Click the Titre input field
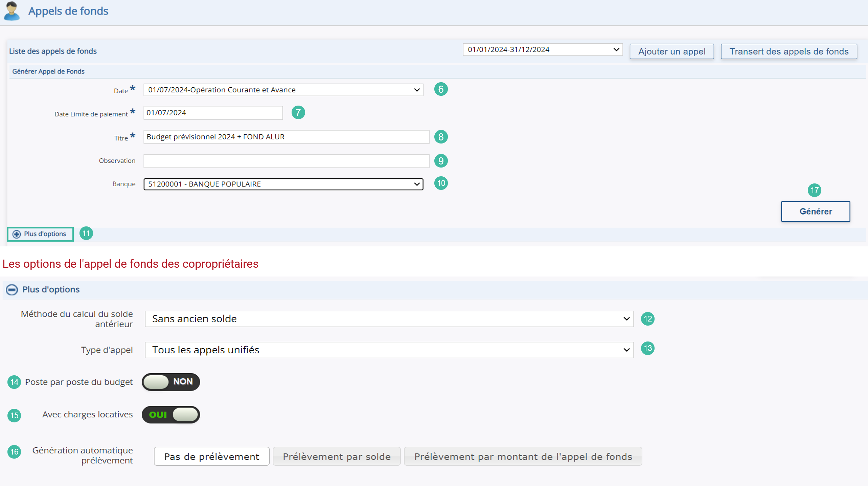This screenshot has height=486, width=868. (287, 137)
